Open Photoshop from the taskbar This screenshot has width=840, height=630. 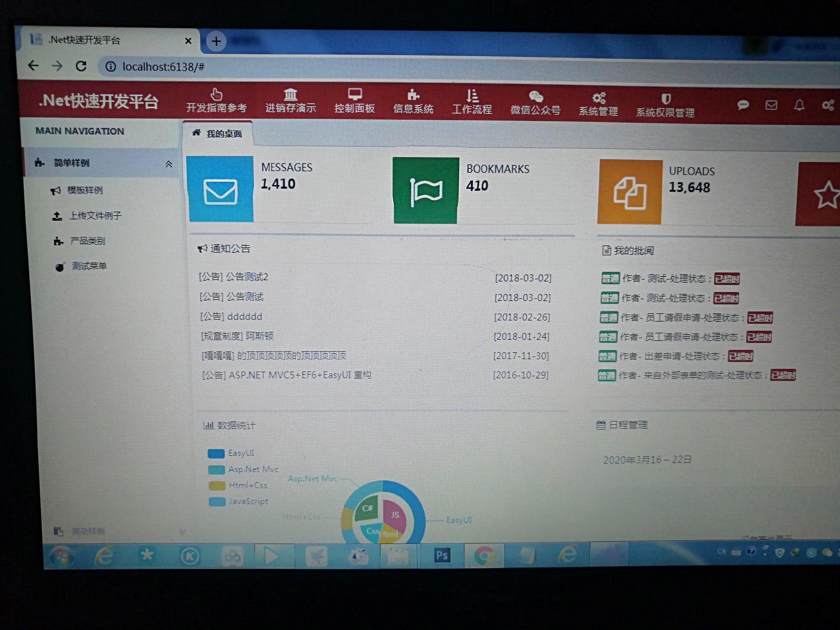(442, 555)
